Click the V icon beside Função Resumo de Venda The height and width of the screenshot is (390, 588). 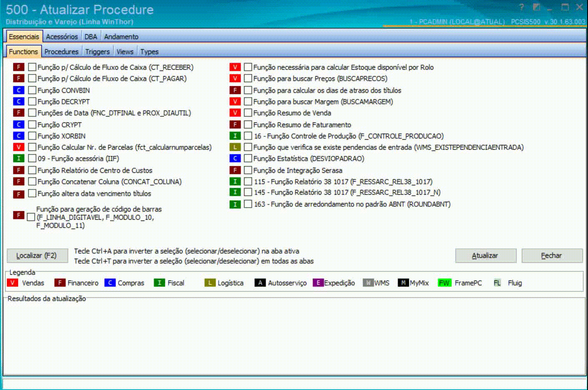(x=235, y=112)
